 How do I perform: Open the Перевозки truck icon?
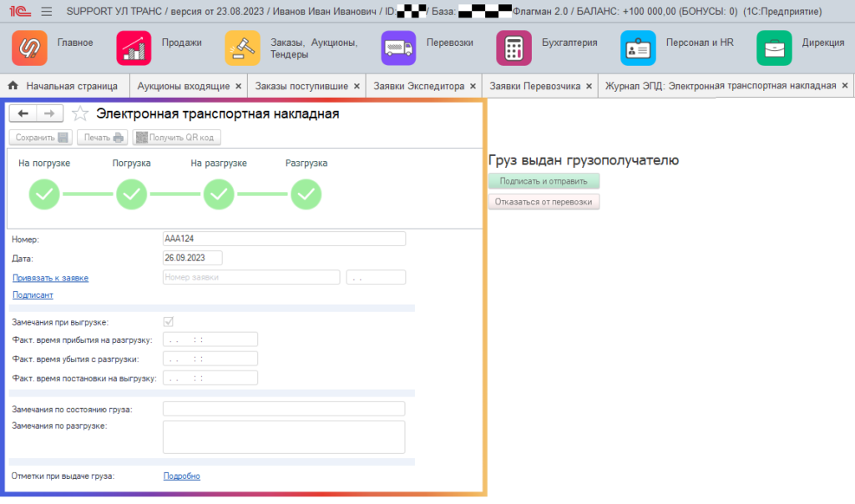coord(398,48)
